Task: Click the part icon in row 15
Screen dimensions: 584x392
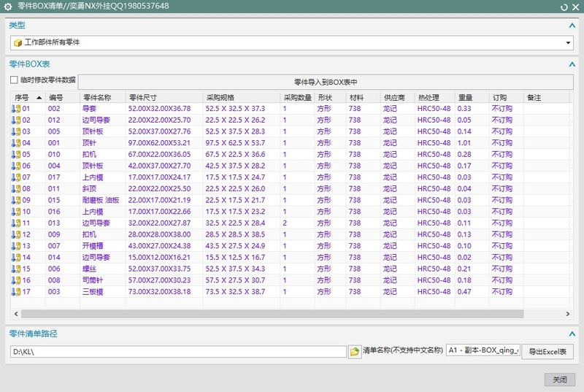Action: pos(16,269)
